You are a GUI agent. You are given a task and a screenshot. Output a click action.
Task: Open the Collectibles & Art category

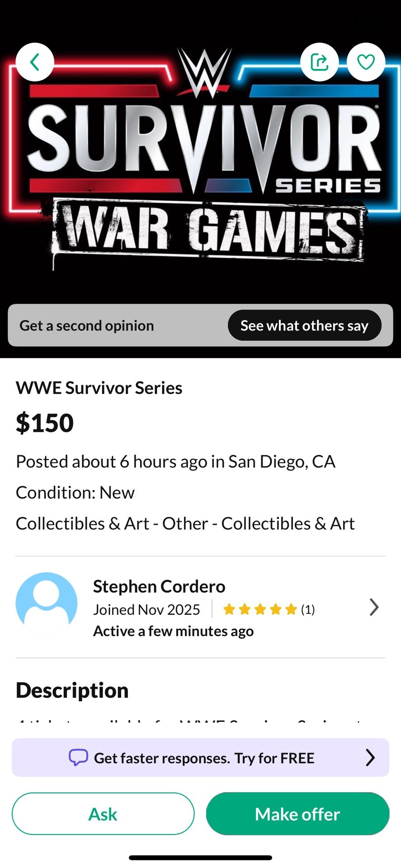[185, 523]
